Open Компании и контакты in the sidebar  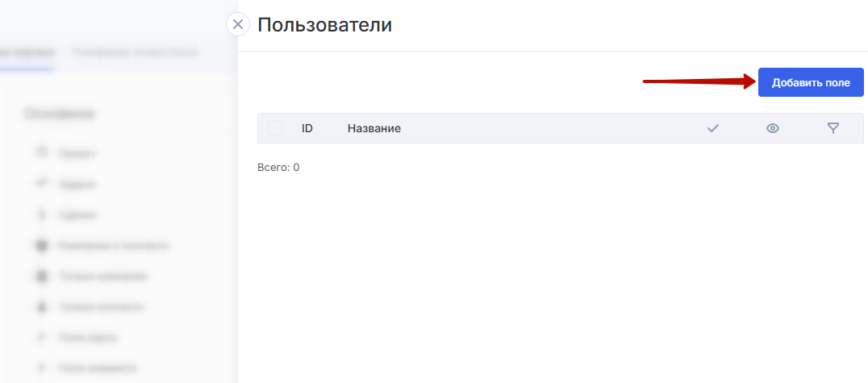click(x=115, y=245)
